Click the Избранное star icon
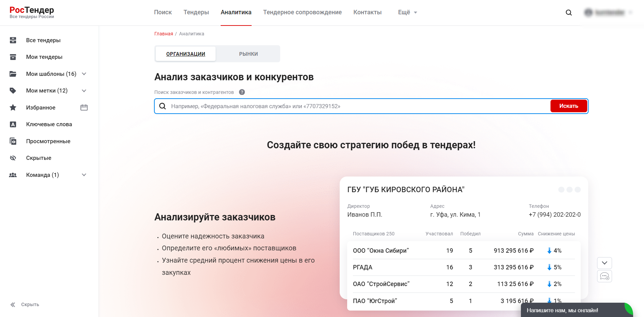 (13, 107)
